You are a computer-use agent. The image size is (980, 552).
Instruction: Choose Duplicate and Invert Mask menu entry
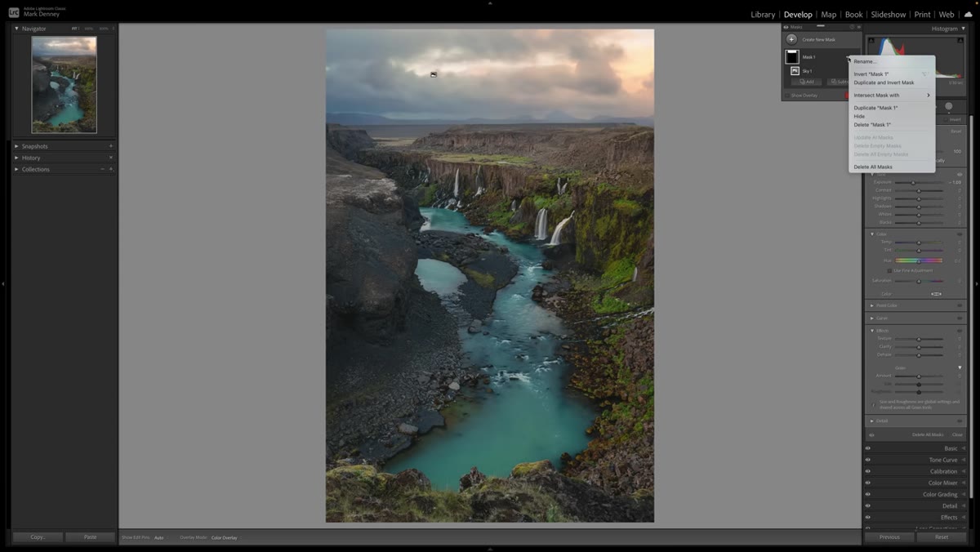pyautogui.click(x=884, y=82)
